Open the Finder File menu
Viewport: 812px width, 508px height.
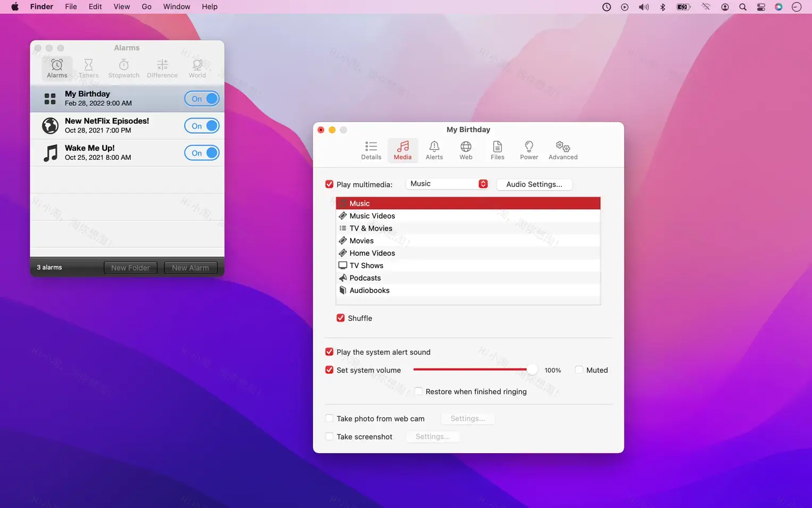click(71, 6)
